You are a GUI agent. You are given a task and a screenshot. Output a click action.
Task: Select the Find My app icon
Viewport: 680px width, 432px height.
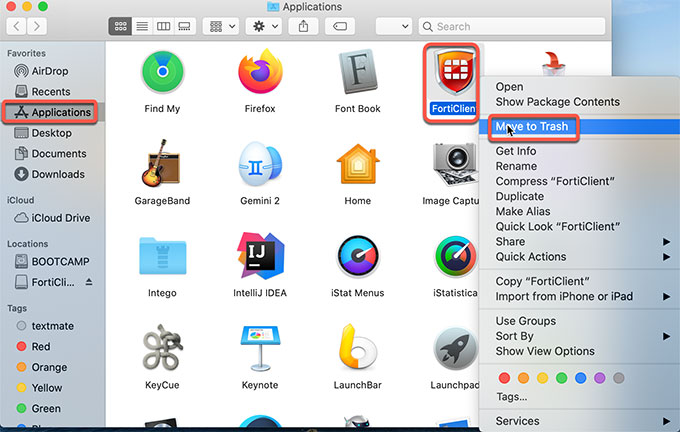point(161,71)
